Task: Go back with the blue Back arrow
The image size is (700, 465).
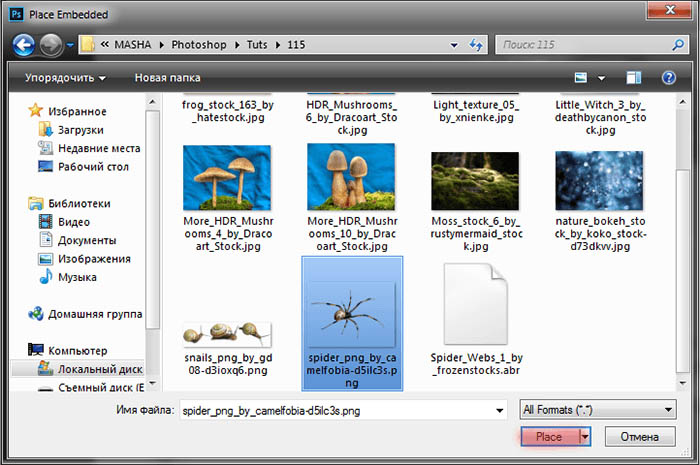Action: click(24, 45)
